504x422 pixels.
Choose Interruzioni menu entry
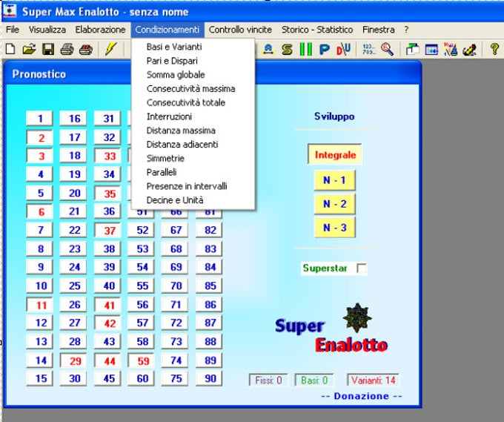coord(193,116)
